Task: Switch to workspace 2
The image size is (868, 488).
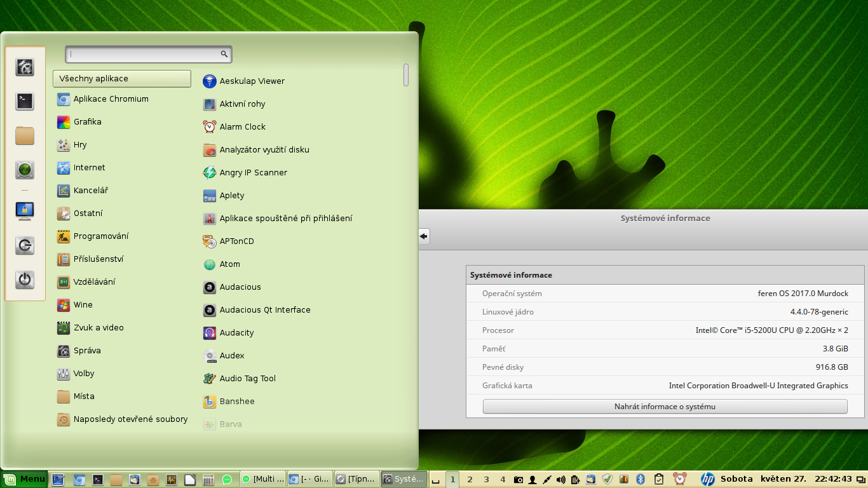Action: coord(470,479)
